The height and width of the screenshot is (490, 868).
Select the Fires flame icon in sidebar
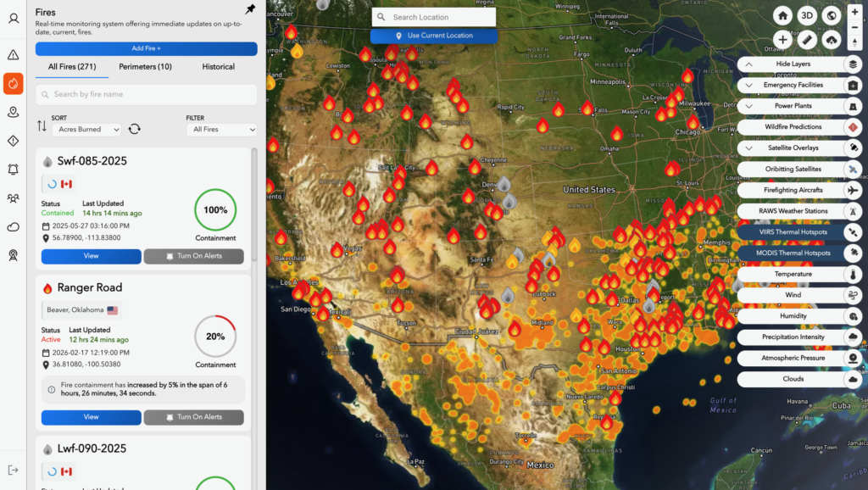(x=14, y=84)
